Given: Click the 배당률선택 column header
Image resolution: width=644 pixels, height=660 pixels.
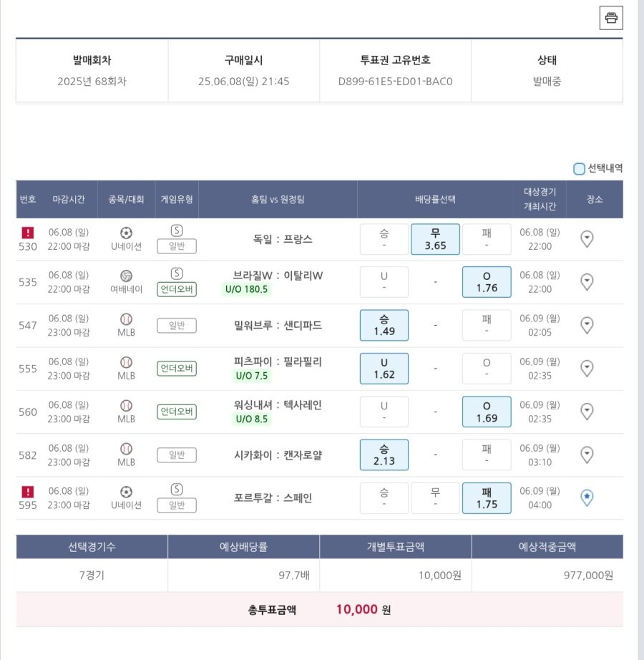Looking at the screenshot, I should 435,200.
